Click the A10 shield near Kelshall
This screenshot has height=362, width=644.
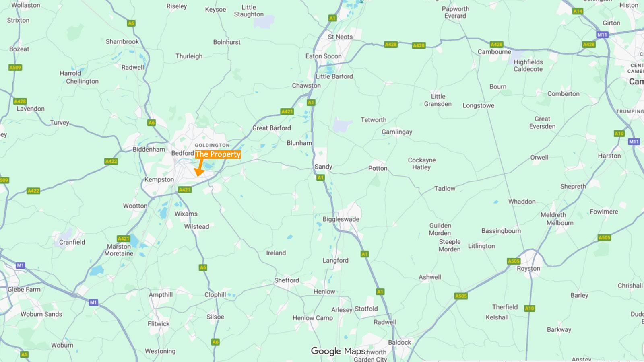529,309
